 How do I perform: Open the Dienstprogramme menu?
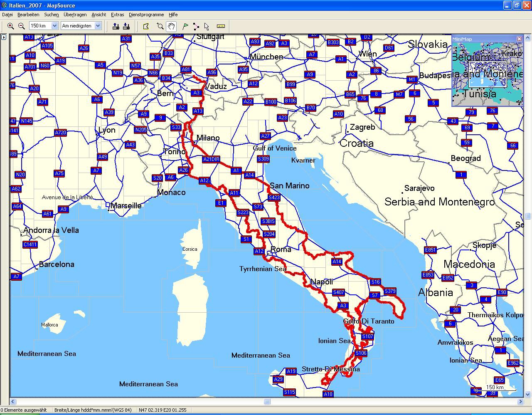pyautogui.click(x=146, y=15)
